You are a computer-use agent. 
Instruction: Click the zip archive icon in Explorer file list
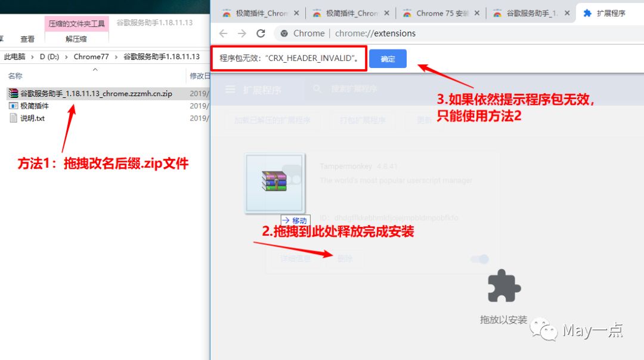pos(13,93)
